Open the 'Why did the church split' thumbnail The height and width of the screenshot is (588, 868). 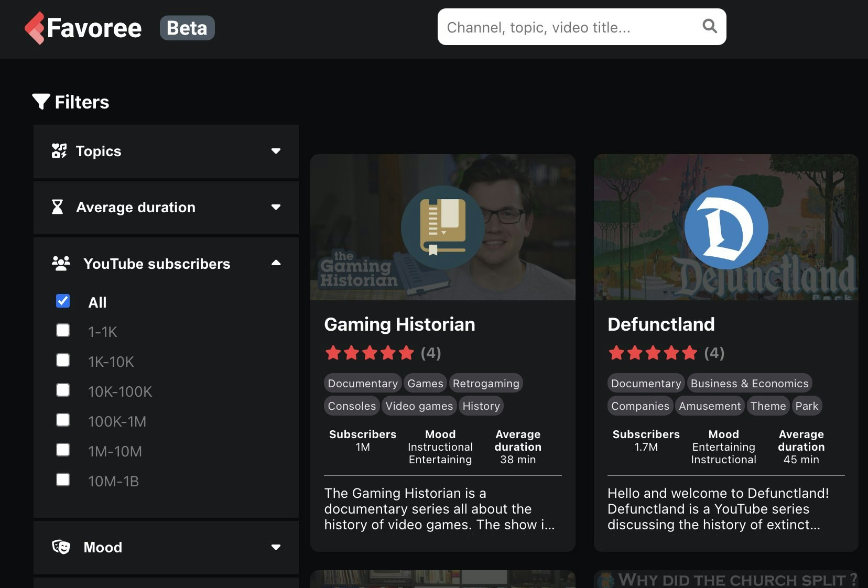pyautogui.click(x=726, y=579)
